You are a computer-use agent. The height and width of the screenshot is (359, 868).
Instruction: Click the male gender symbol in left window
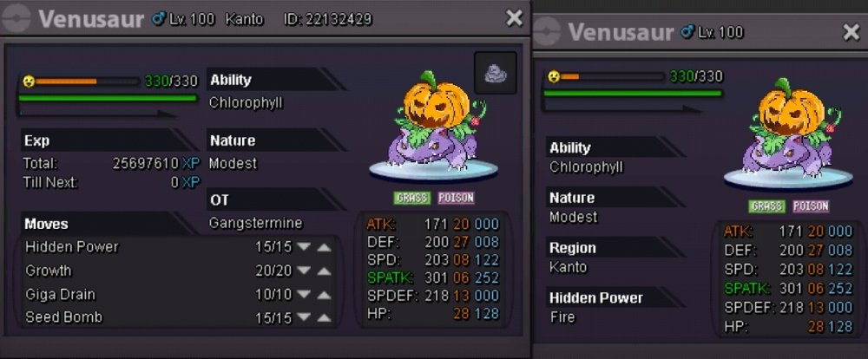coord(159,19)
